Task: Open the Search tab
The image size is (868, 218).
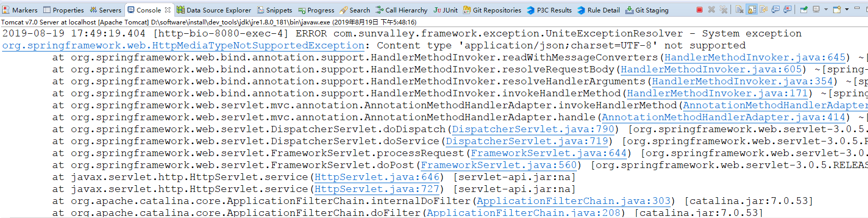Action: [x=355, y=10]
